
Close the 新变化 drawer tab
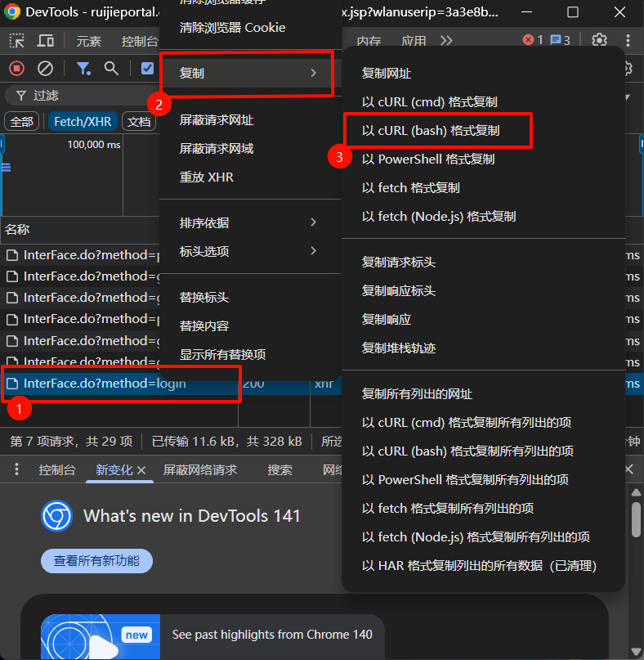point(141,470)
